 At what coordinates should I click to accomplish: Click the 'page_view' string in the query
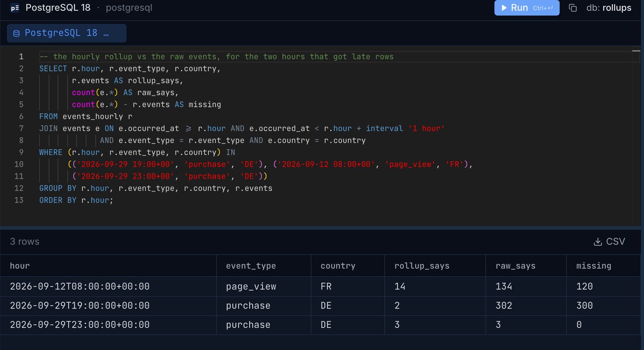[x=410, y=164]
